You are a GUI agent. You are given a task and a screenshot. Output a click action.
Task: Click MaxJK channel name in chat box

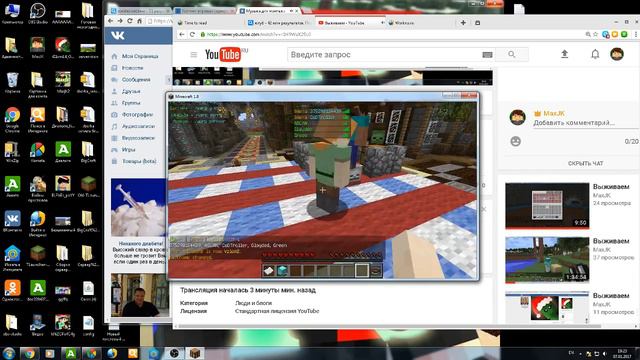pyautogui.click(x=553, y=113)
